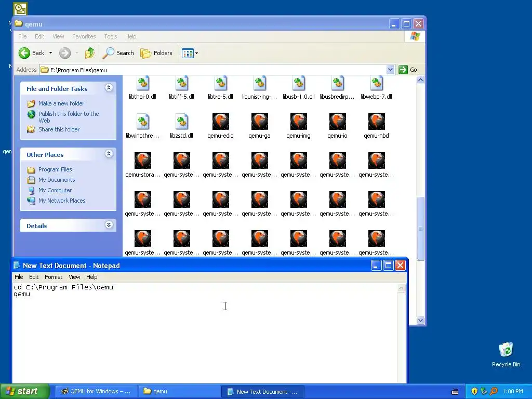Click the 'cd C:\Program Files\qemu' line in Notepad
532x399 pixels.
point(63,287)
